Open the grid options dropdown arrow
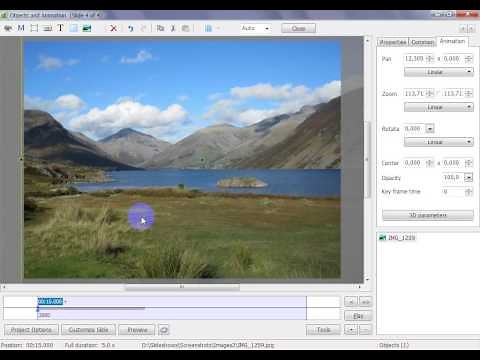Screen dimensions: 480x360 click(x=218, y=28)
